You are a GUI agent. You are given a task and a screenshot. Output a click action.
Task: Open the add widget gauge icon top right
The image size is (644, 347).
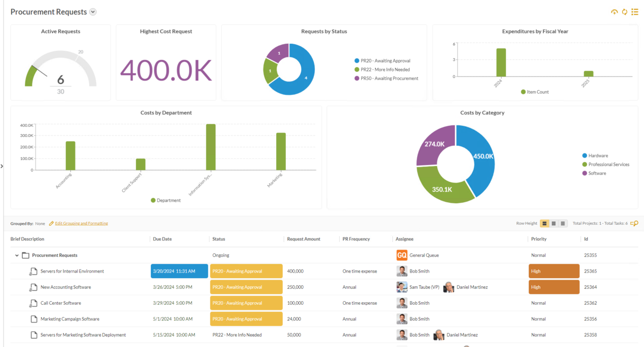[x=614, y=12]
